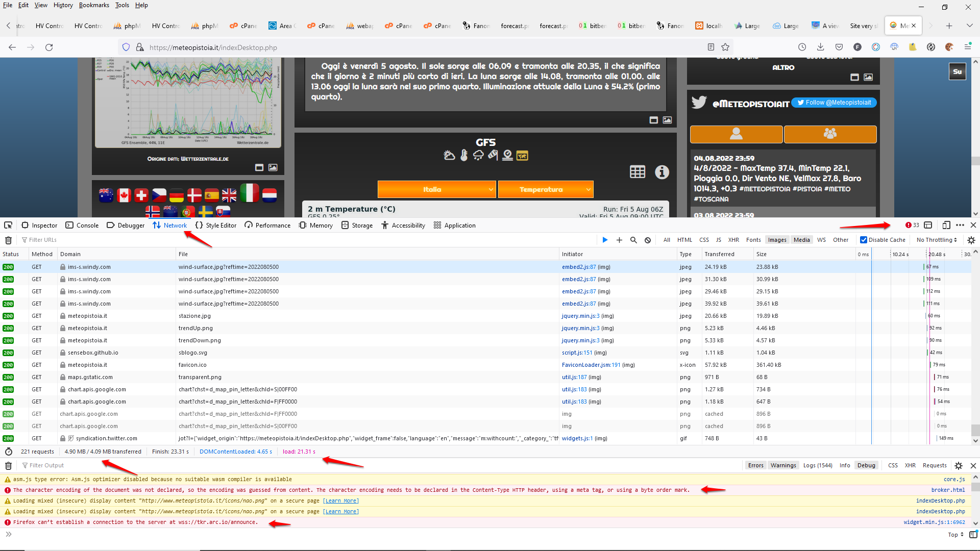Switch to Console tab
980x551 pixels.
pyautogui.click(x=82, y=225)
